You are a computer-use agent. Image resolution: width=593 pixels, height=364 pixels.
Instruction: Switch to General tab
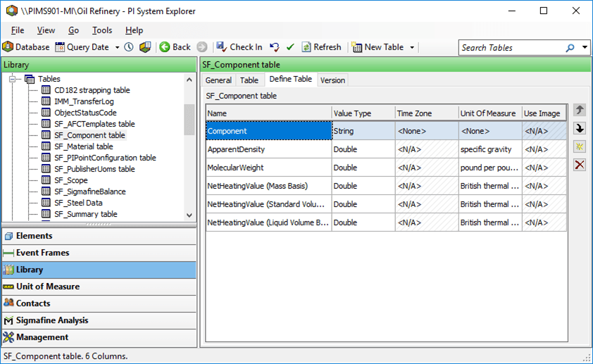pos(218,80)
